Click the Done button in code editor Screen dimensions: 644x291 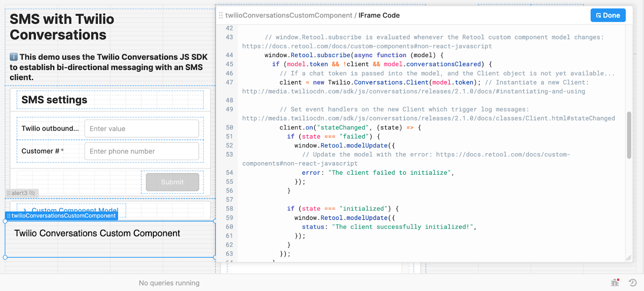[x=608, y=15]
